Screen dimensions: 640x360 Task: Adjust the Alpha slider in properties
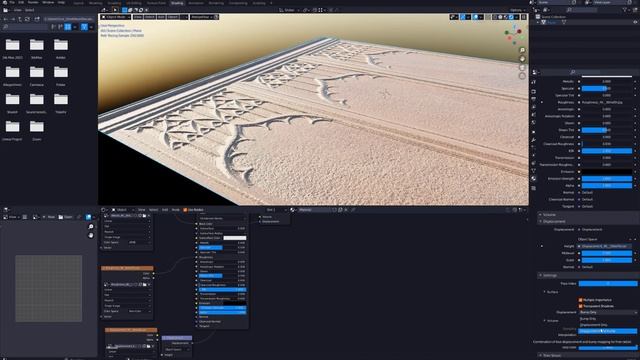coord(607,185)
